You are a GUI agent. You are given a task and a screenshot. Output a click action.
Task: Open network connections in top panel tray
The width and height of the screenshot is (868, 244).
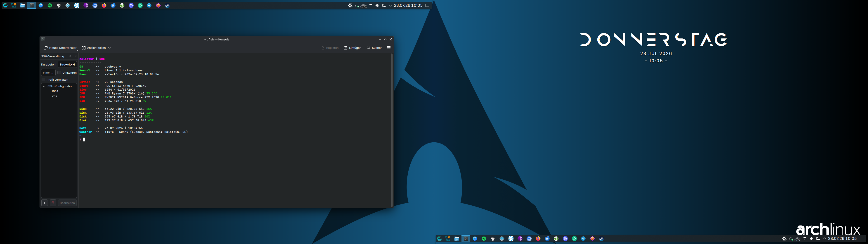pyautogui.click(x=384, y=5)
